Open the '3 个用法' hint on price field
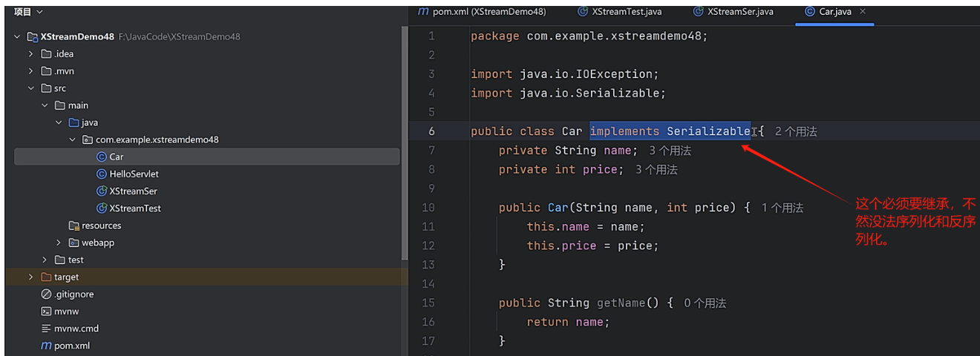The image size is (980, 356). click(x=656, y=170)
